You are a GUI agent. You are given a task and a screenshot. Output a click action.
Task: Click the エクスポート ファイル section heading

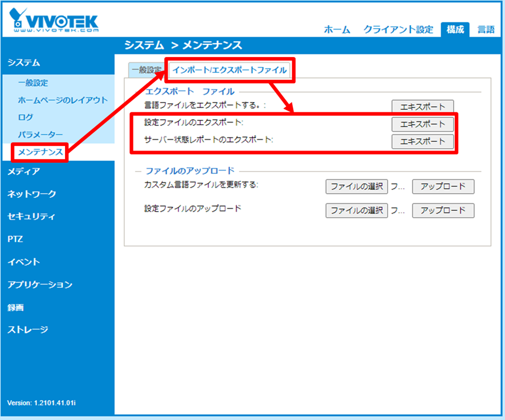(x=190, y=92)
